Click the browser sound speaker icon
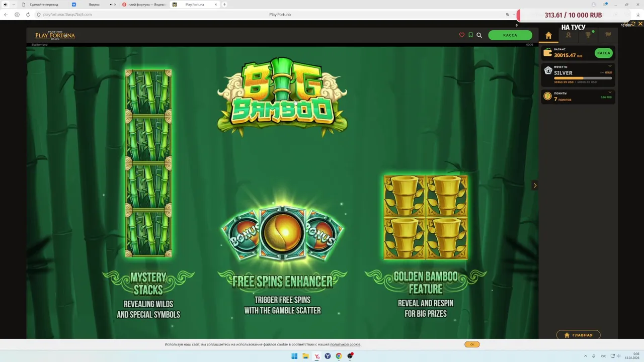The image size is (644, 362). click(x=6, y=5)
